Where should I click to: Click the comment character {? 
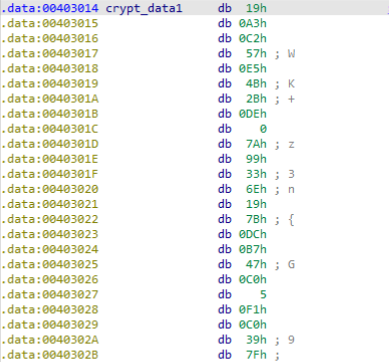291,220
